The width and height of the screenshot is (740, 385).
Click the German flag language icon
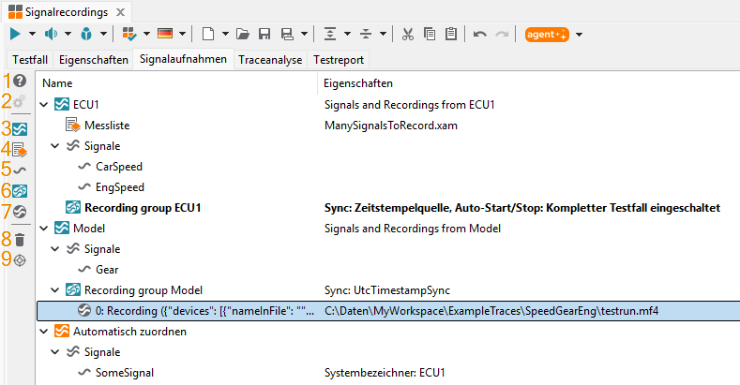165,34
